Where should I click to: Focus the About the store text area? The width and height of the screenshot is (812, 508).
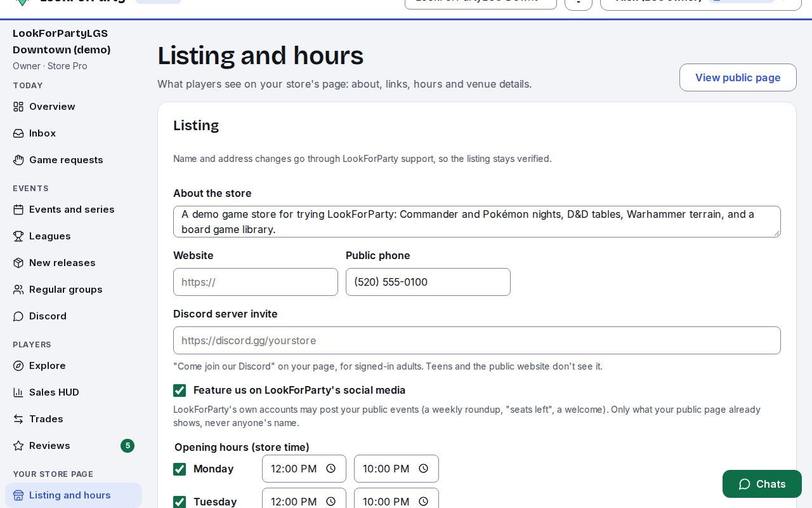pyautogui.click(x=477, y=222)
